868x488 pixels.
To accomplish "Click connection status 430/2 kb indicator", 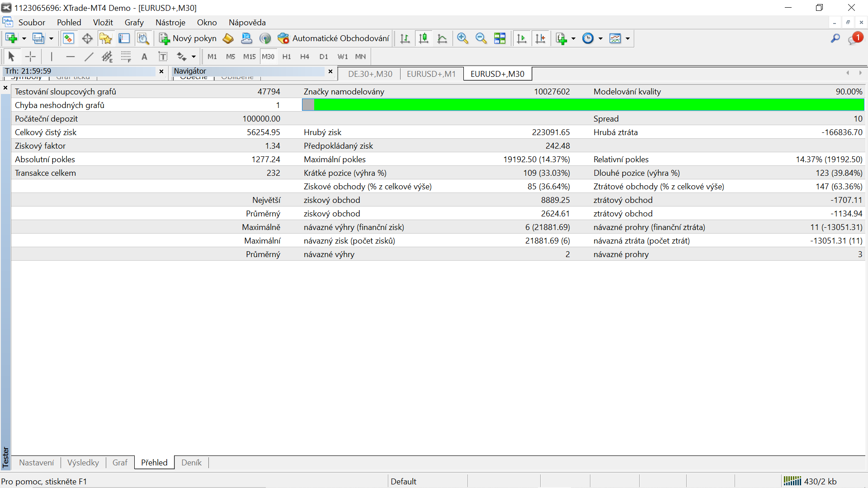I will coord(810,481).
